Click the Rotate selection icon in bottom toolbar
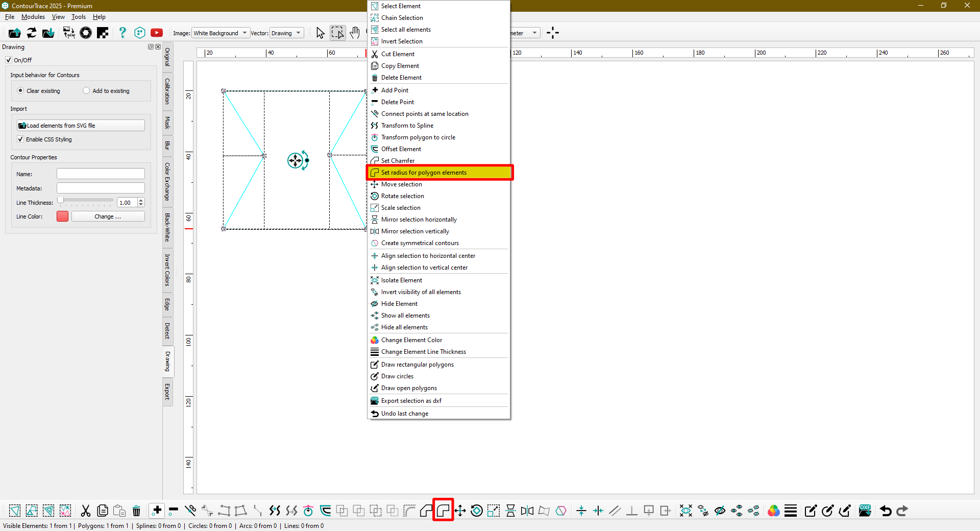 (477, 511)
